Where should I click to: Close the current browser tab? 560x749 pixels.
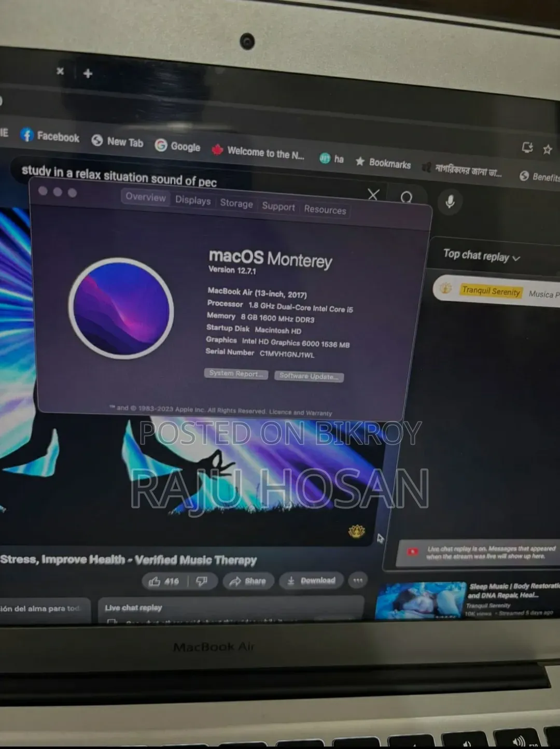point(60,71)
